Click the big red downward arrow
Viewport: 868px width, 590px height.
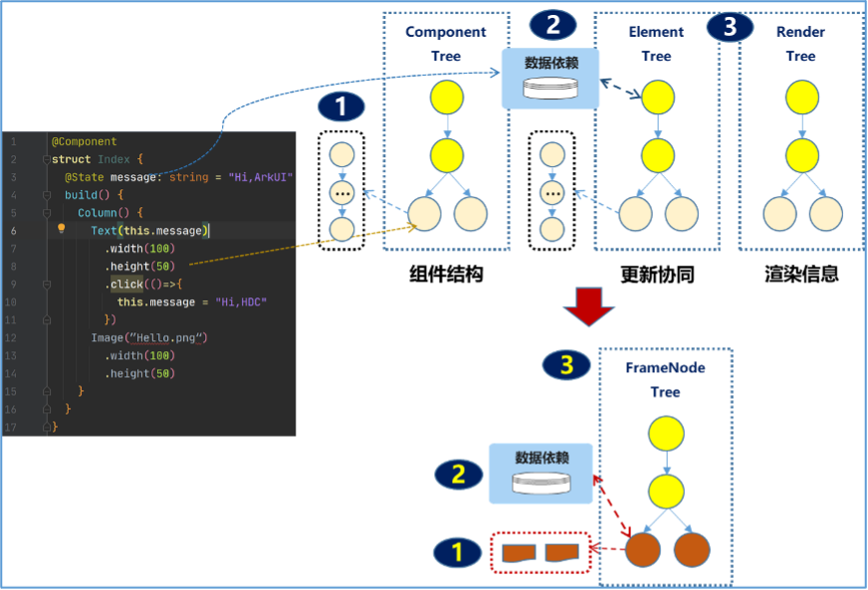[x=588, y=306]
